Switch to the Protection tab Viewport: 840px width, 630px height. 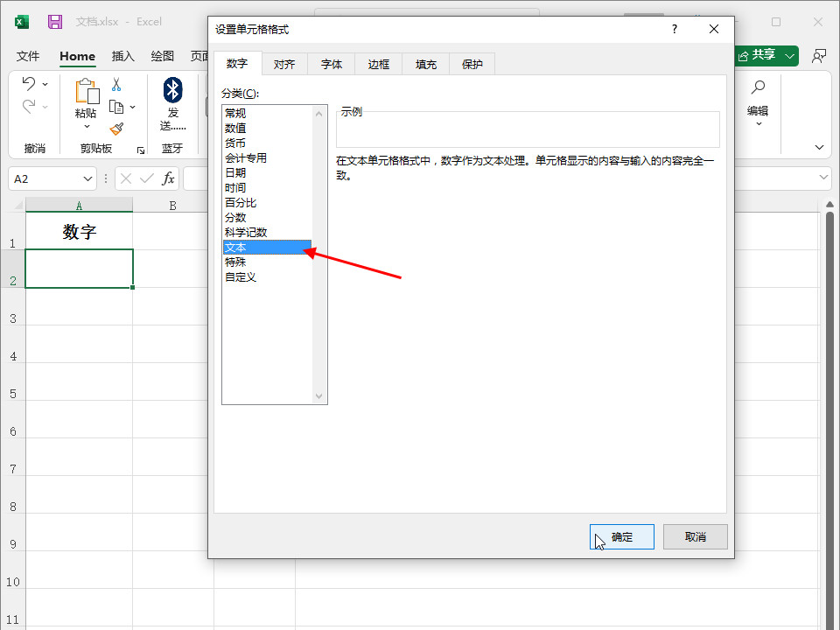point(472,64)
